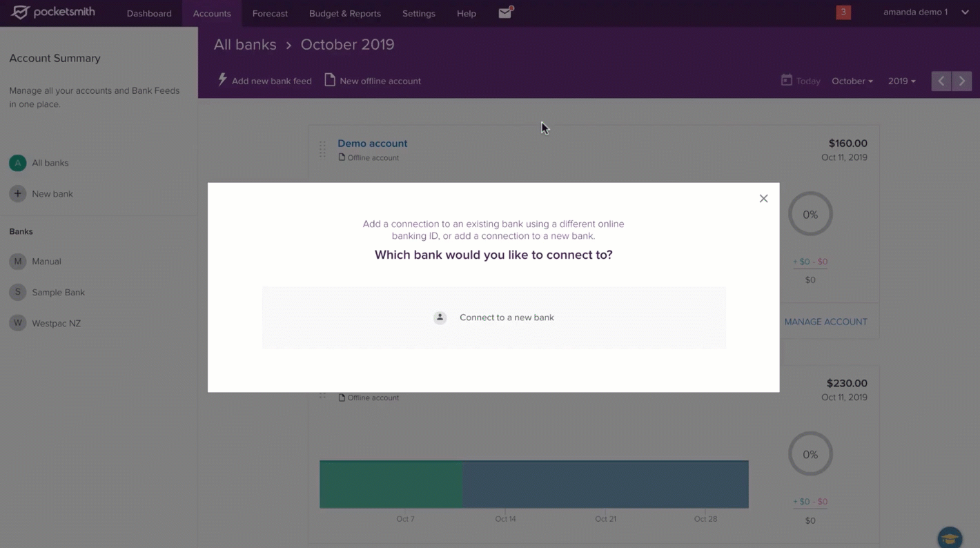Open the mail envelope inbox icon
The width and height of the screenshot is (980, 548).
point(505,13)
